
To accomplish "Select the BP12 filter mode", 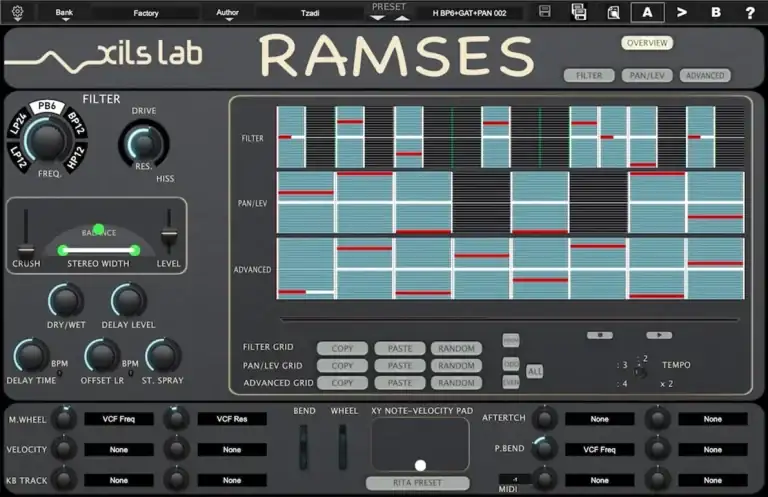I will [x=76, y=123].
